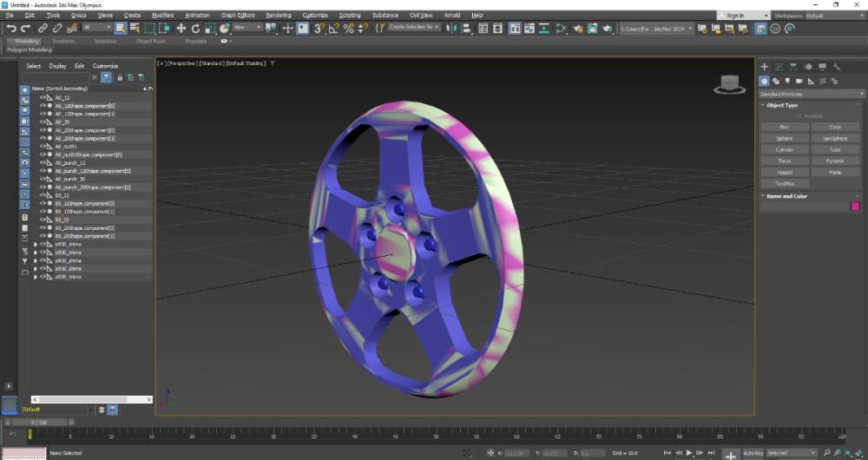Select the Cameras category in Create panel
Viewport: 868px width, 460px height.
(799, 81)
